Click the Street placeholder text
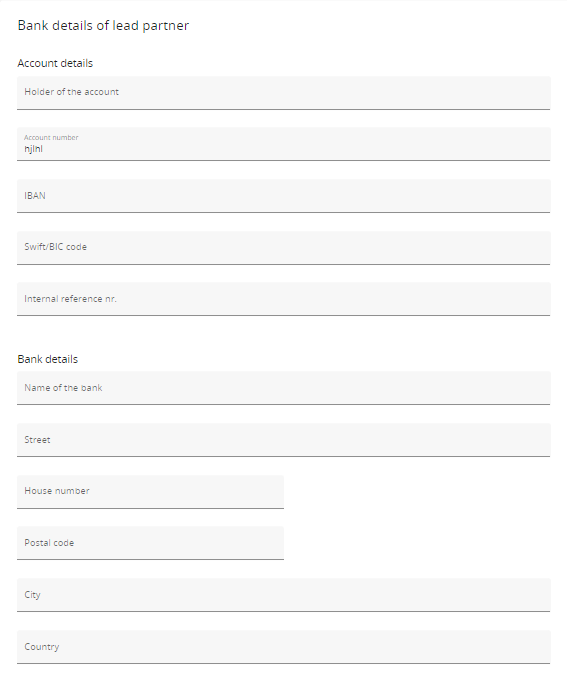This screenshot has height=682, width=567. tap(37, 440)
